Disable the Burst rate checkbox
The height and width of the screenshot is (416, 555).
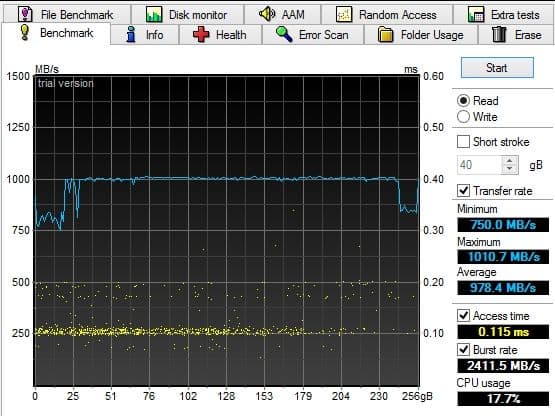tap(463, 350)
